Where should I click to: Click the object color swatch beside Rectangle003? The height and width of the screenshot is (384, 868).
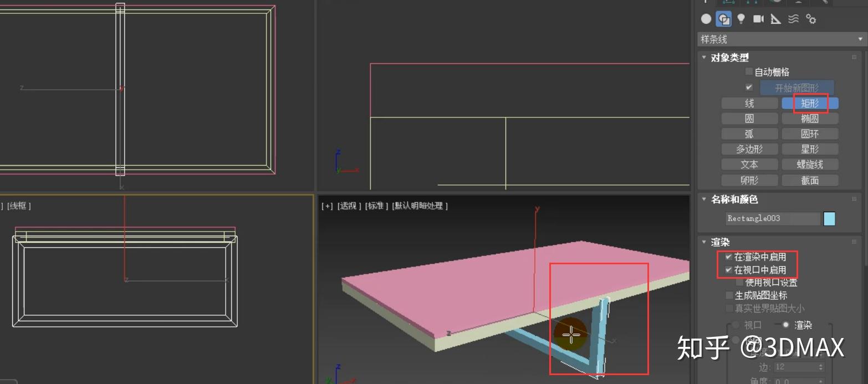829,218
